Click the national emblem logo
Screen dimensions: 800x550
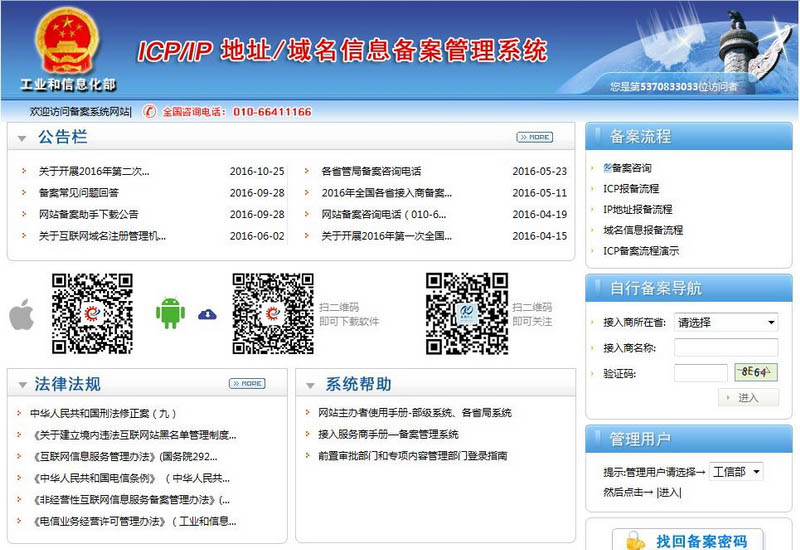click(x=62, y=42)
